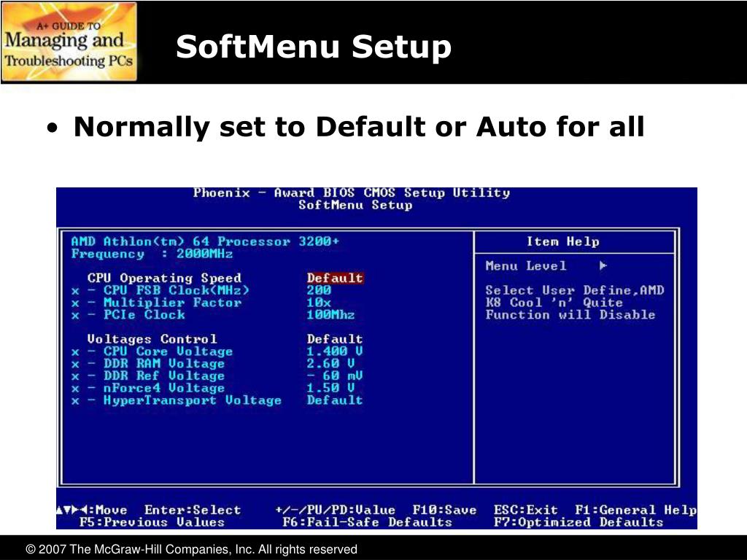Click the 2.60 V DDR RAM value

pos(330,364)
